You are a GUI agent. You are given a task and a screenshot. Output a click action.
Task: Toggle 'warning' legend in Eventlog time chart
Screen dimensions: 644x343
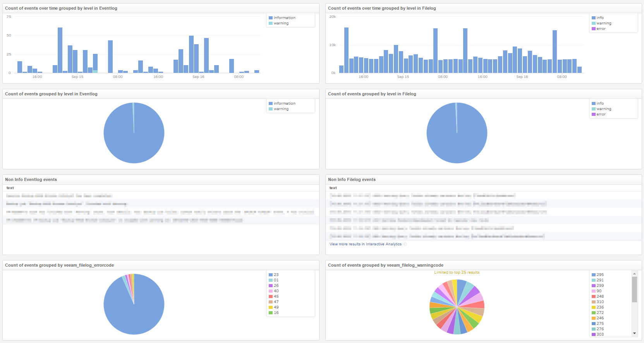click(x=279, y=23)
